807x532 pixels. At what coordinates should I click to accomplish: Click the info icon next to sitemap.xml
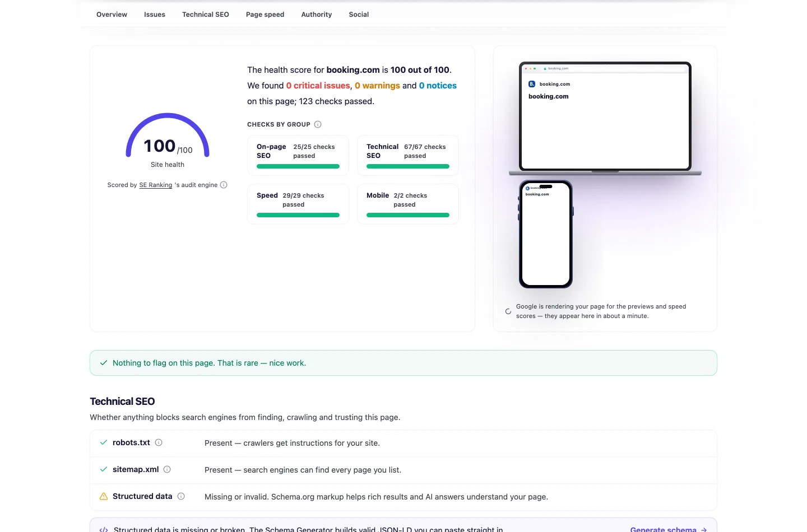point(167,469)
